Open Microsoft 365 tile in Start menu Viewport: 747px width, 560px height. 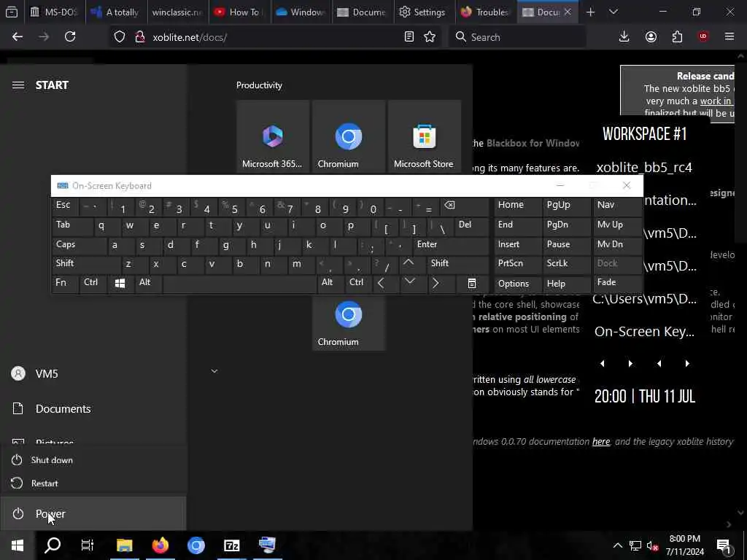[273, 136]
